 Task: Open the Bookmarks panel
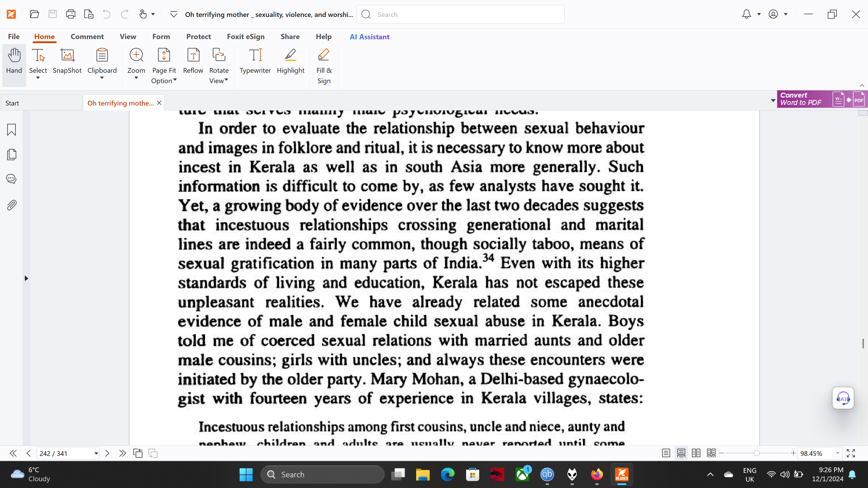click(12, 130)
